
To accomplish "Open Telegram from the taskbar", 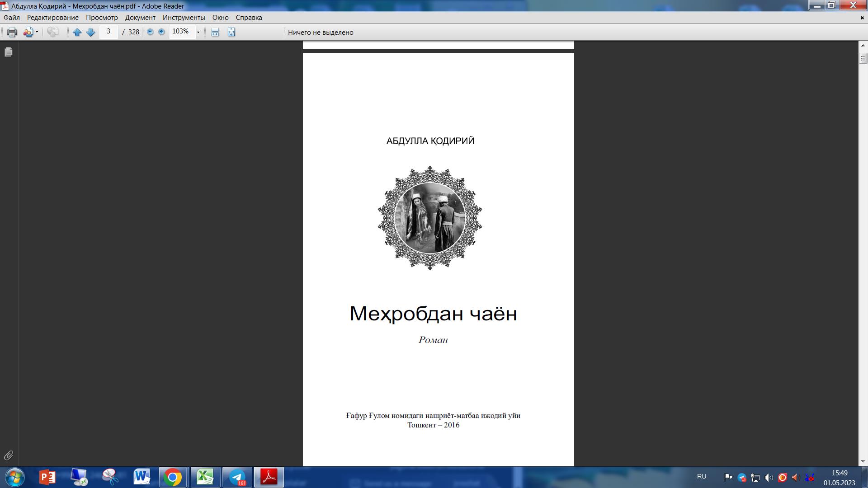I will 237,477.
